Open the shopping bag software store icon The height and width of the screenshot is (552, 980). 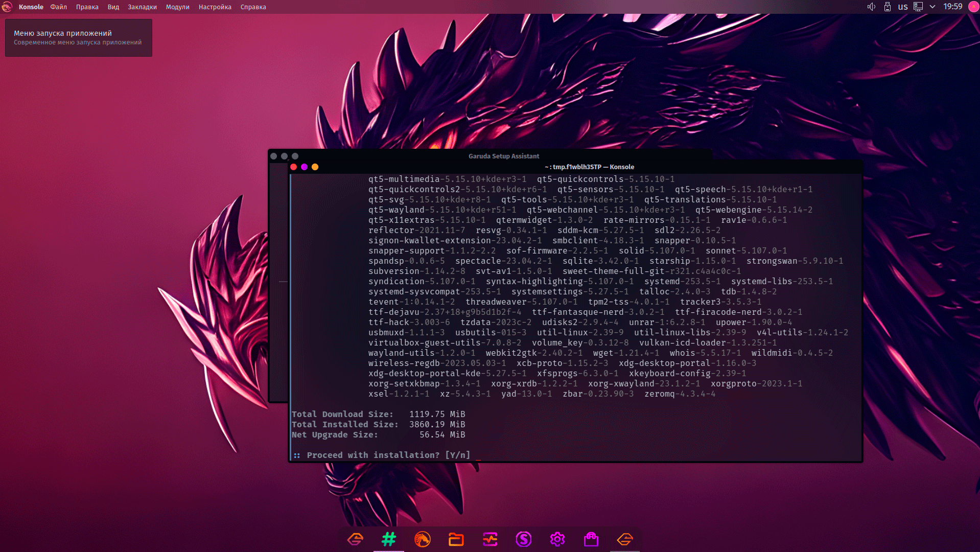pos(591,539)
